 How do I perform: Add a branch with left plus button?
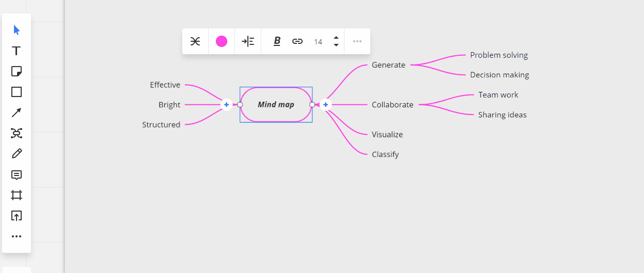pyautogui.click(x=226, y=105)
